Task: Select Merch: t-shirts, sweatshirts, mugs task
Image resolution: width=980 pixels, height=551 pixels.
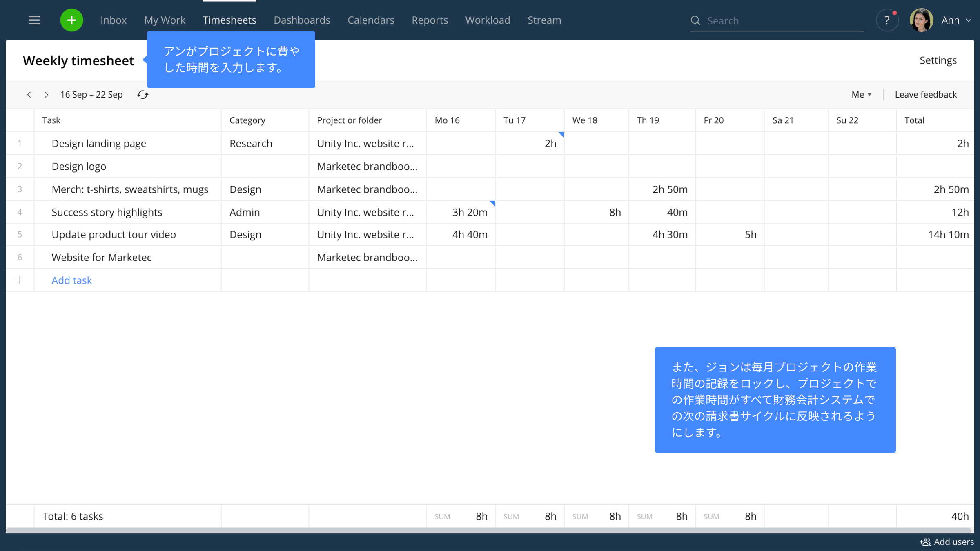Action: click(x=130, y=189)
